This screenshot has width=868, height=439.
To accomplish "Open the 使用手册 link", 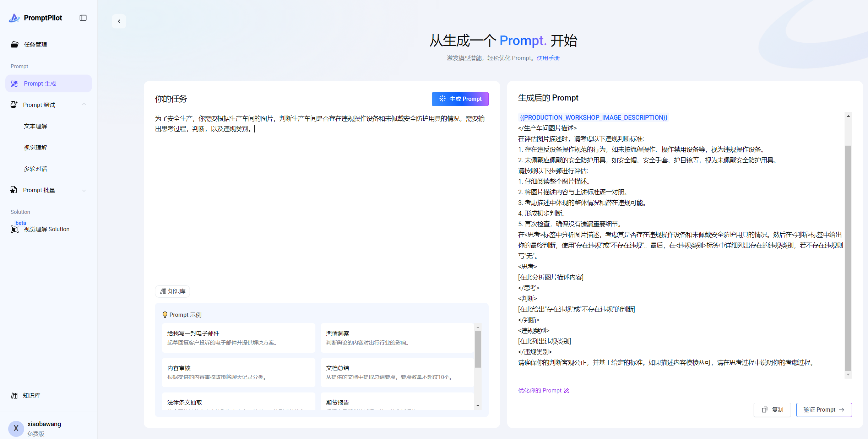I will tap(548, 58).
